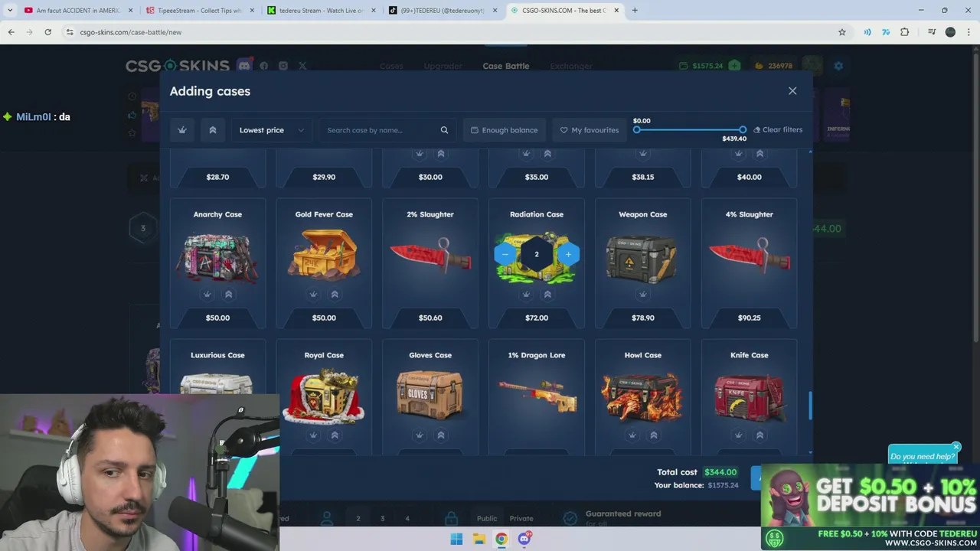Click the double-chevron filter icon in filter bar

(x=213, y=130)
